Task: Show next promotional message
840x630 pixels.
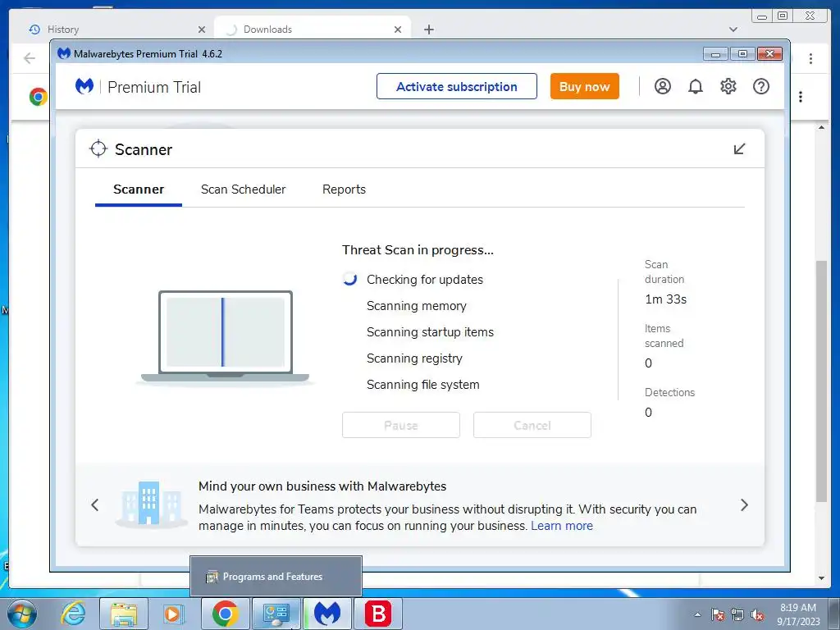Action: (744, 504)
